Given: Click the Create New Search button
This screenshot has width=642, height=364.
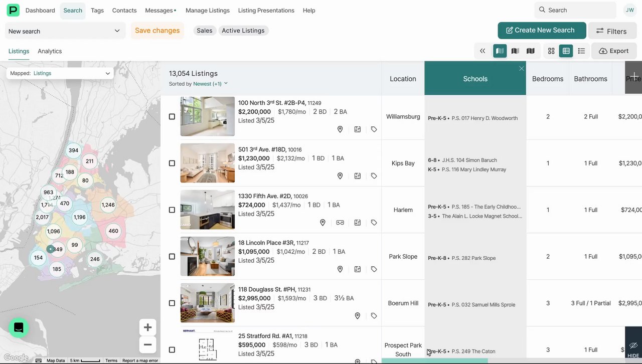Looking at the screenshot, I should [x=542, y=31].
